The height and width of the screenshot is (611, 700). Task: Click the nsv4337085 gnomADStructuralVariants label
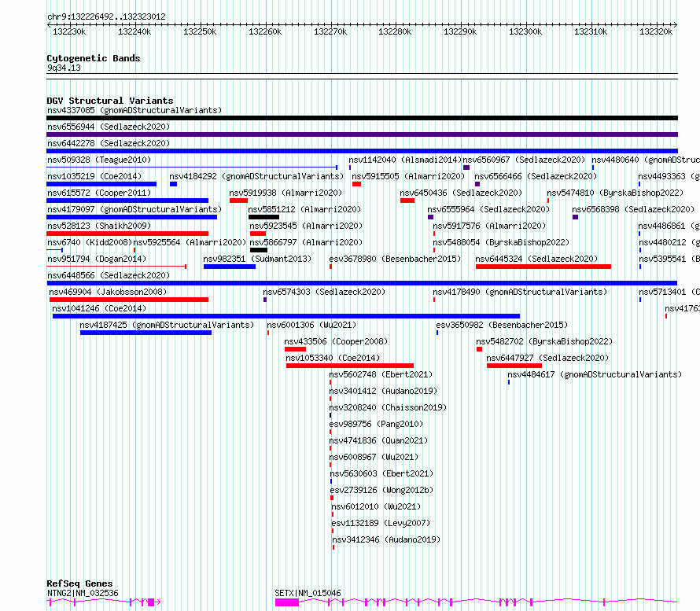(x=134, y=110)
